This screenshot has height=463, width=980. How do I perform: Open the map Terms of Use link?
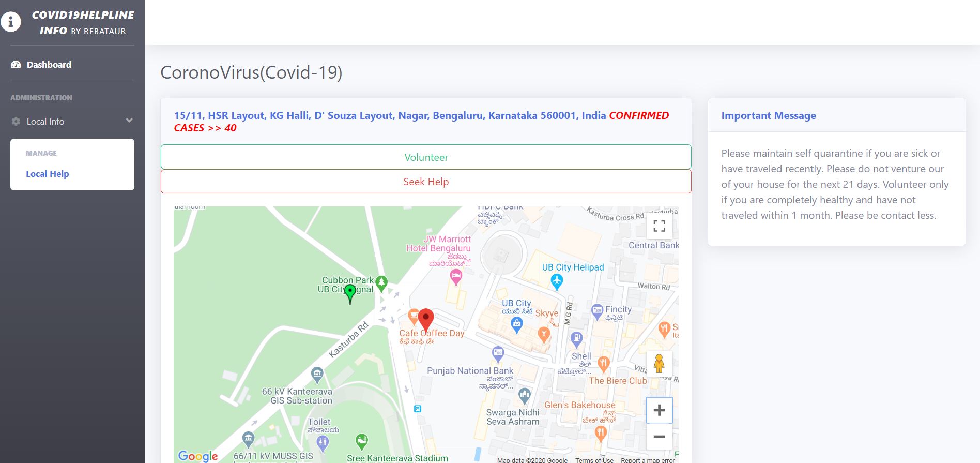tap(594, 460)
